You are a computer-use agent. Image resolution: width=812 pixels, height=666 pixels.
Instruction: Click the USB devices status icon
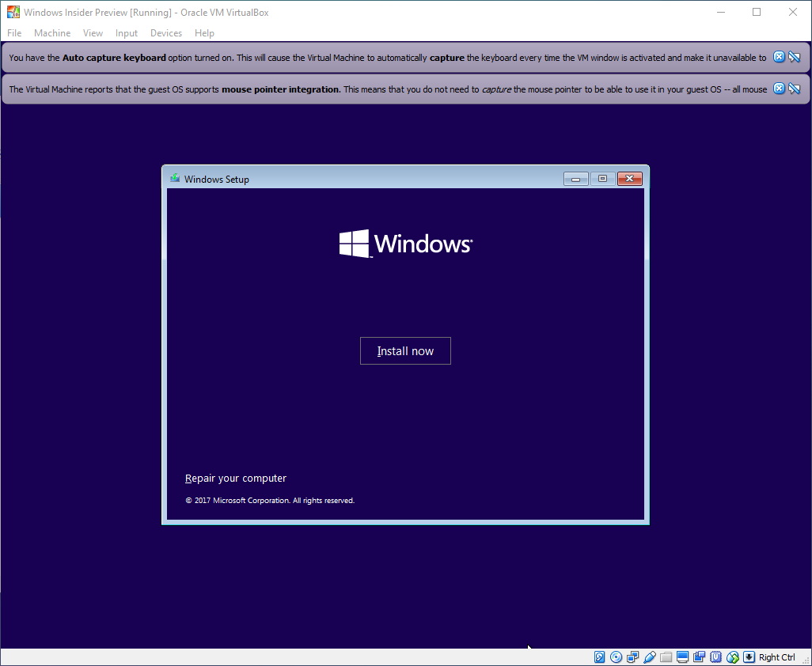[x=650, y=657]
